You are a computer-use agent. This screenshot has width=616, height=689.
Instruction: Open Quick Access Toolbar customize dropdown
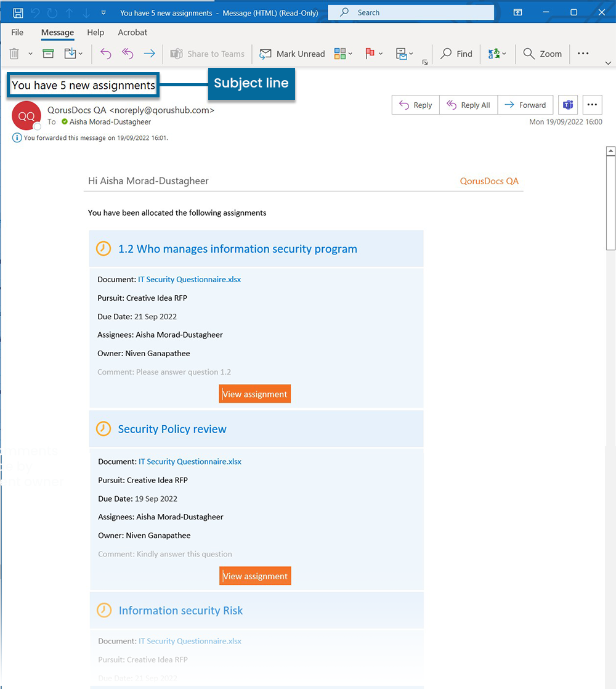pos(103,13)
